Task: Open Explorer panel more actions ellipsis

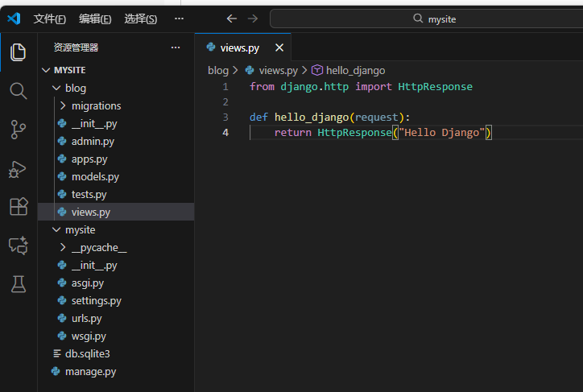Action: coord(176,47)
